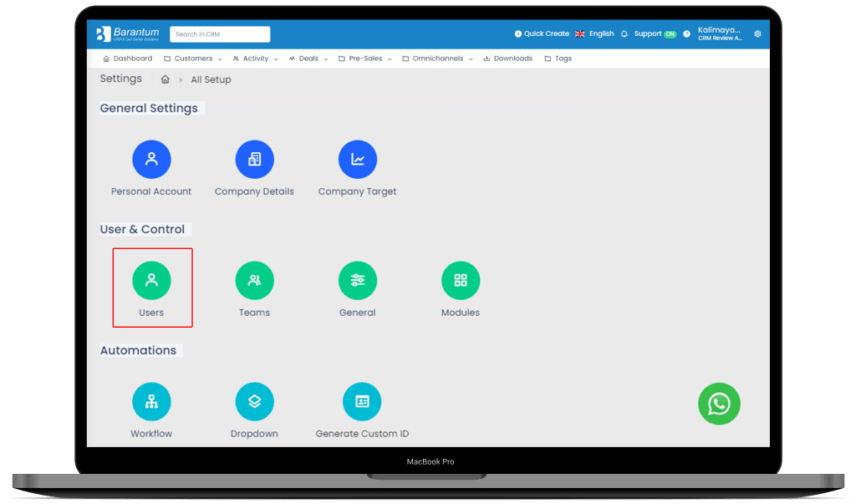Expand the Customers menu

(x=191, y=58)
